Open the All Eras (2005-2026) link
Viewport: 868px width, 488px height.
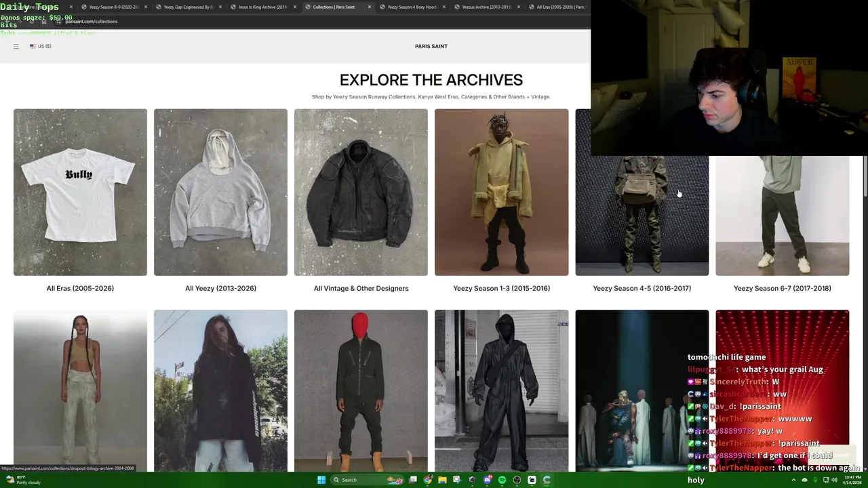(80, 288)
